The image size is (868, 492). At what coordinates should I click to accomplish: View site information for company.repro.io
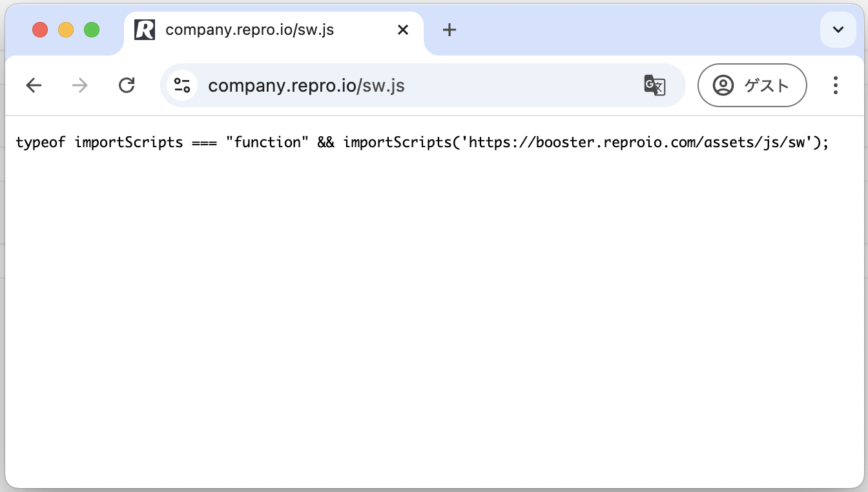pyautogui.click(x=182, y=85)
